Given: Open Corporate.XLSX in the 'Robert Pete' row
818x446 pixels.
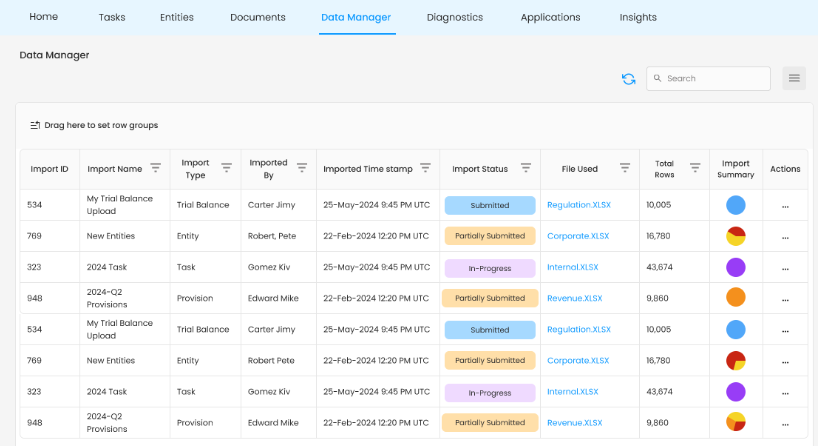Looking at the screenshot, I should [x=578, y=360].
